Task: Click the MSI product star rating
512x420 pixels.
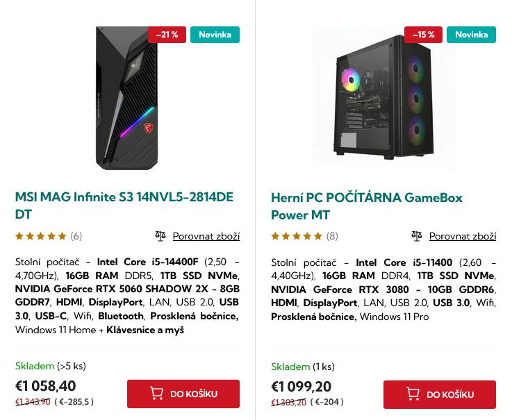Action: tap(41, 236)
